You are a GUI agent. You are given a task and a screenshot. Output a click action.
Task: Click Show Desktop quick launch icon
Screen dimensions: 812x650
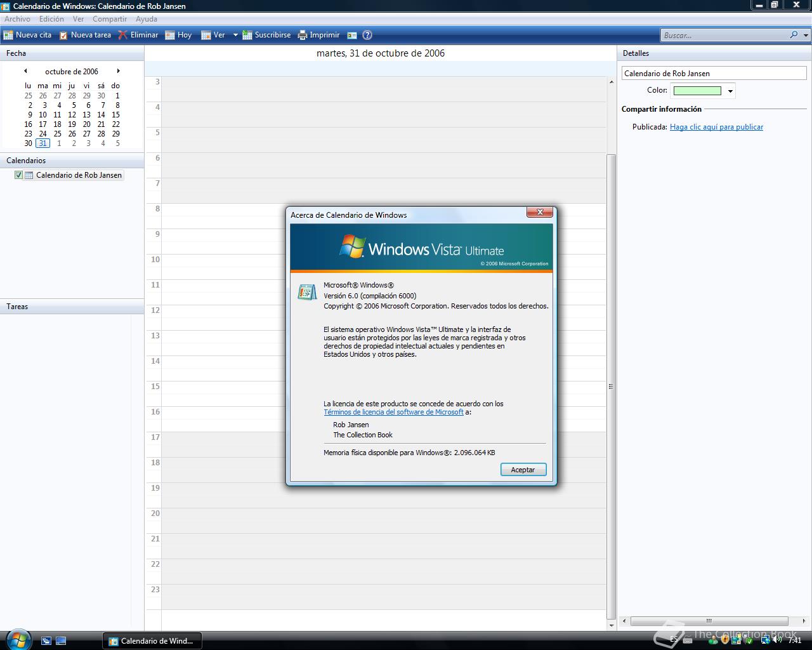[x=61, y=640]
